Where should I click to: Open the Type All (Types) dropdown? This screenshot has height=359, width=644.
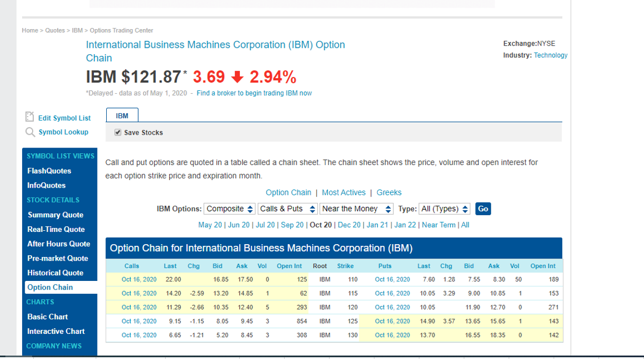coord(444,209)
